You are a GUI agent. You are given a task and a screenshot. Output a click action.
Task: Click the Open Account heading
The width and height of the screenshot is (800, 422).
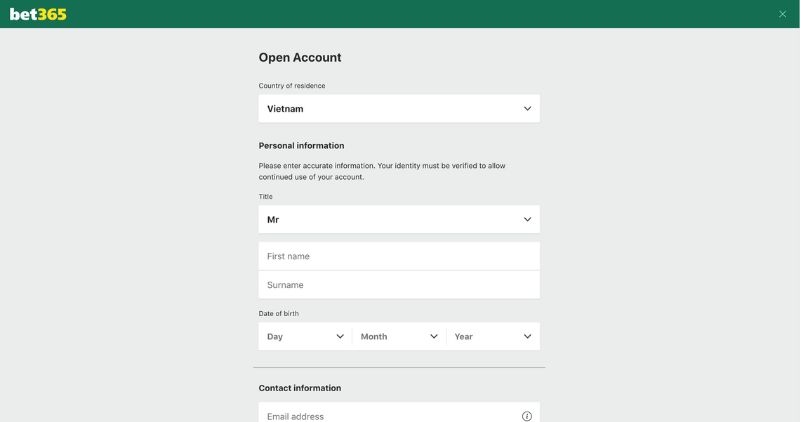pos(300,58)
